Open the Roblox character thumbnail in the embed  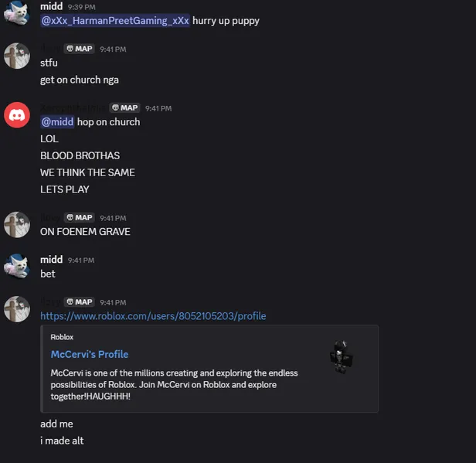click(x=341, y=356)
